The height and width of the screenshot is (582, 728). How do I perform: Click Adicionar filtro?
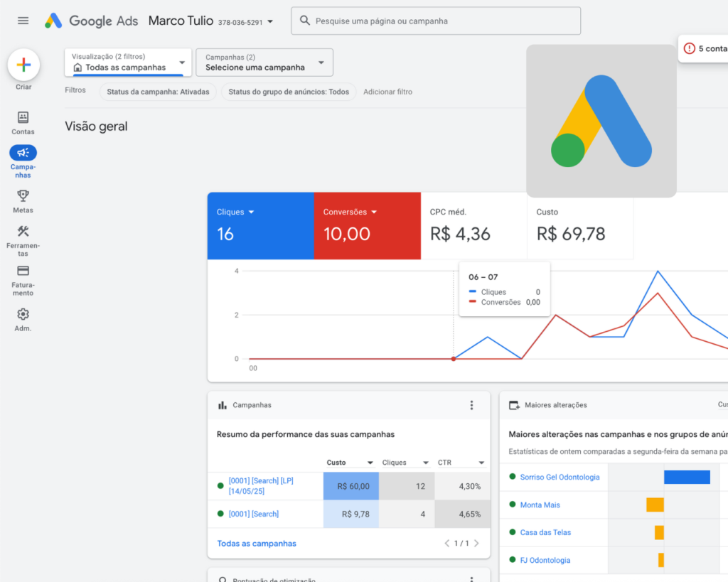(387, 92)
